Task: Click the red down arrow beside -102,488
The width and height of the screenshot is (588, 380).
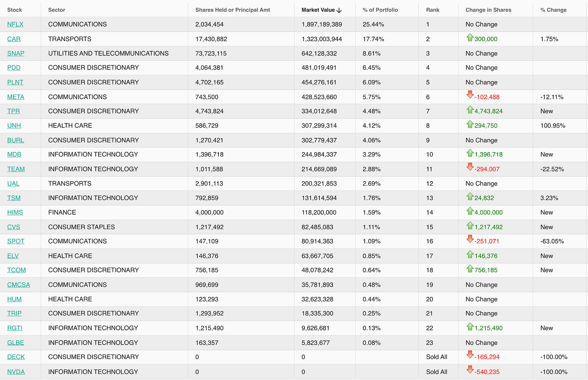Action: (x=470, y=94)
